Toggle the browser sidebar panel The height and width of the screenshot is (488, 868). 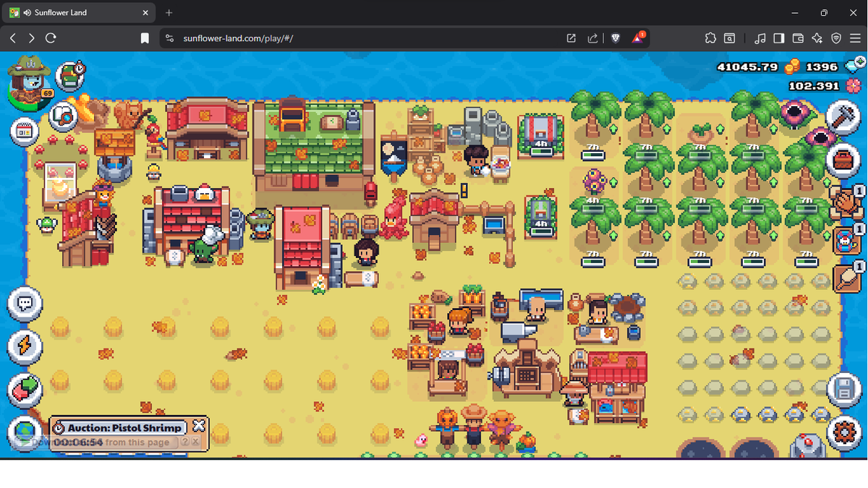point(779,38)
